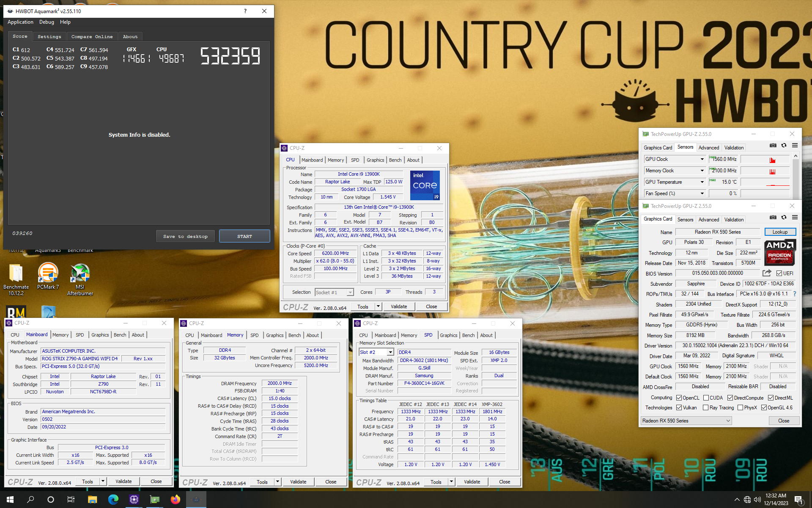Viewport: 812px width, 508px height.
Task: Click the GPU-Z screenshot camera icon in Graphics Card window
Action: pos(773,218)
